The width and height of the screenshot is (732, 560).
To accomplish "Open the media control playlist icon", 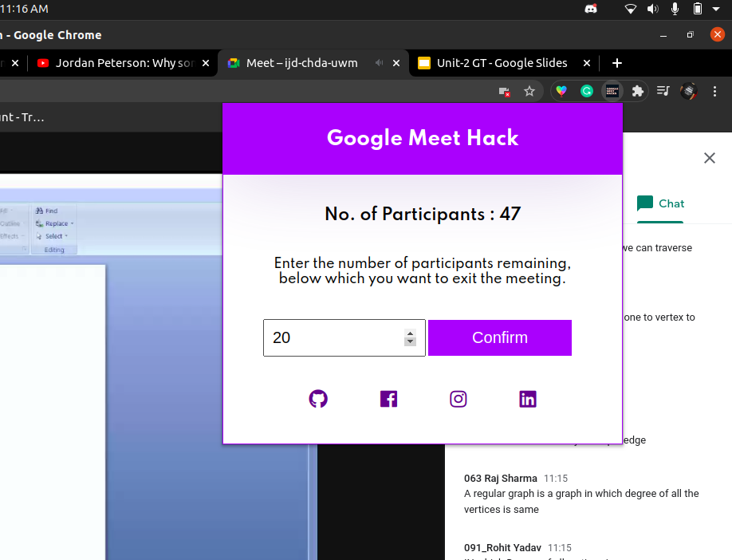I will pos(663,91).
